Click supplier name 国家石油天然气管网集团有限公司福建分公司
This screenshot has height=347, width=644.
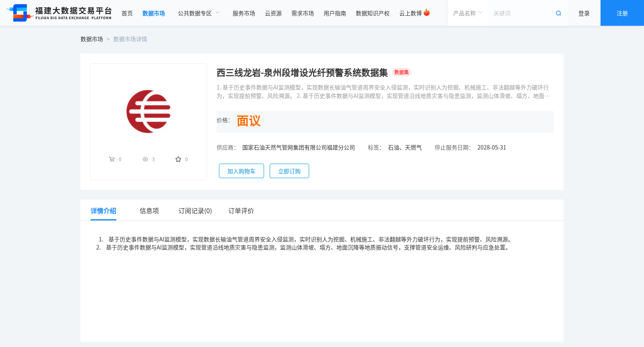coord(299,148)
